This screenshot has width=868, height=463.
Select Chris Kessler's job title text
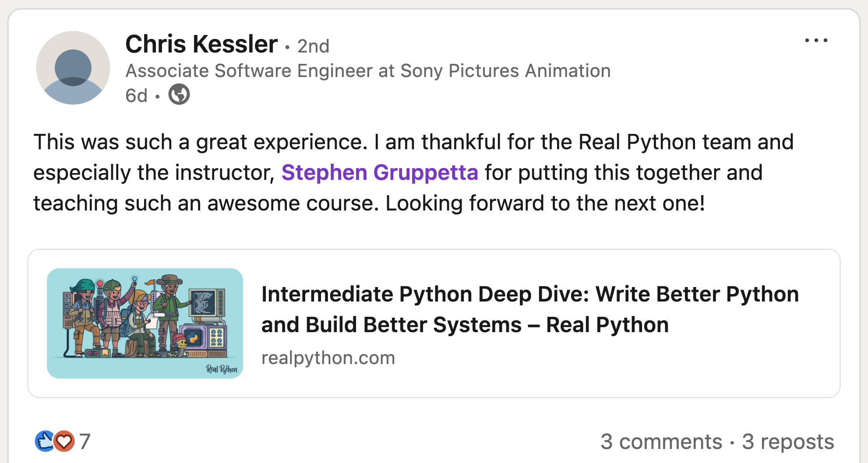click(x=368, y=70)
